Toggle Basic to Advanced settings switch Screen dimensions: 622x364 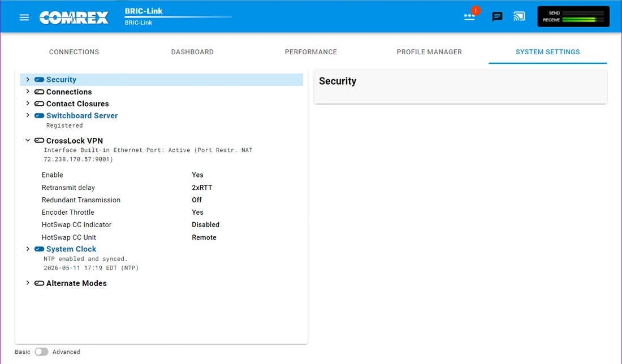tap(41, 352)
